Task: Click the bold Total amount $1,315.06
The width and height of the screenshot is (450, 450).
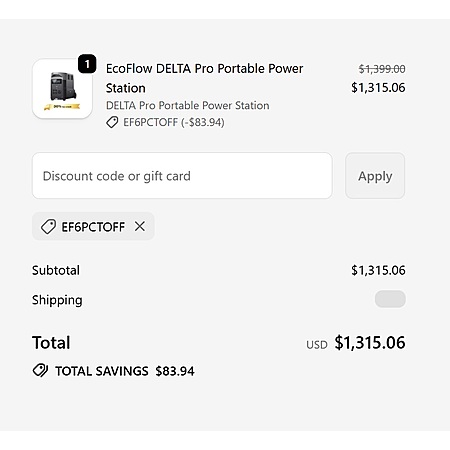Action: point(370,343)
